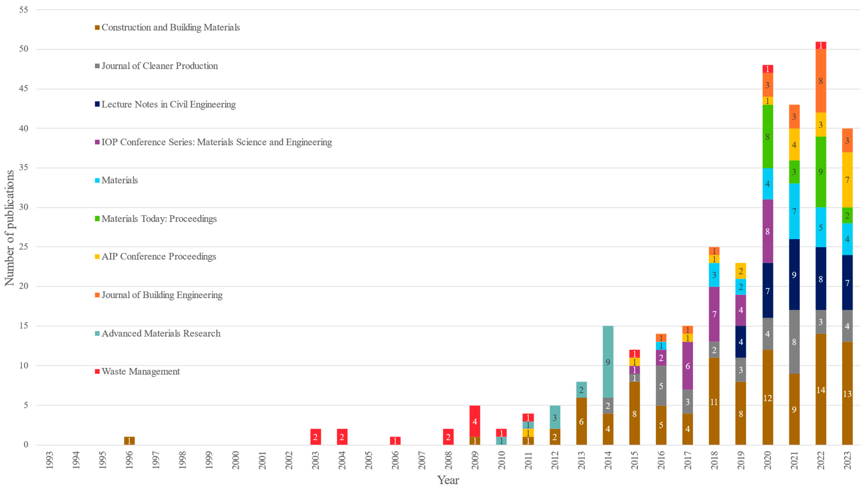Select the Lecture Notes in Civil Engineering legend label
The image size is (868, 490).
point(168,104)
